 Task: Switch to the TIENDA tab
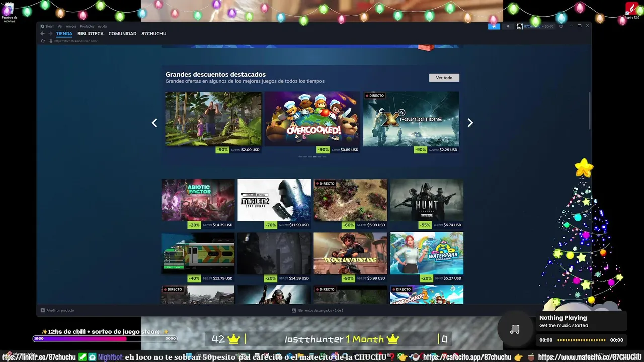click(64, 34)
